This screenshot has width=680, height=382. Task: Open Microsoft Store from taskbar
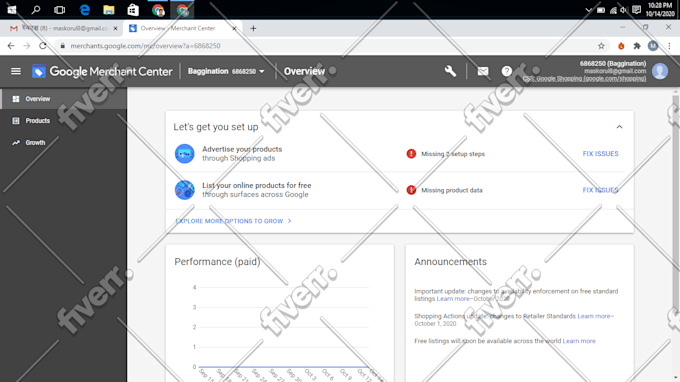coord(133,10)
